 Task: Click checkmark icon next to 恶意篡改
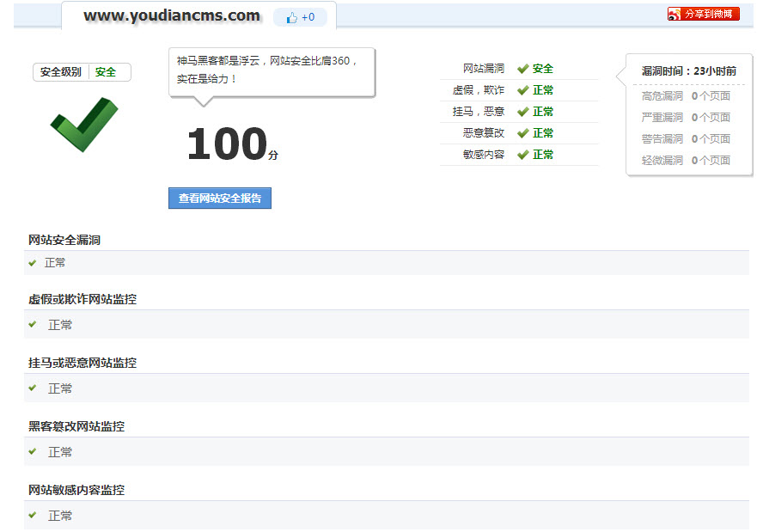(x=522, y=133)
